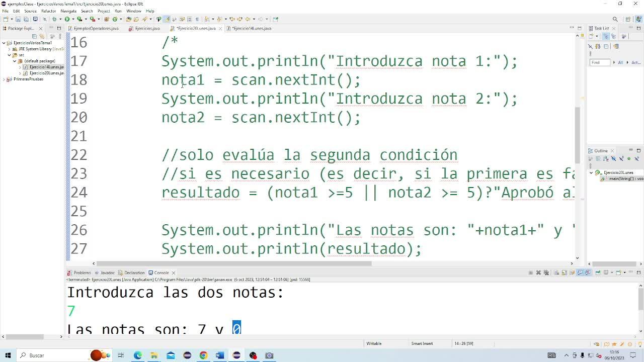Click the Terminate stop icon in Console
The height and width of the screenshot is (362, 644).
(x=531, y=273)
